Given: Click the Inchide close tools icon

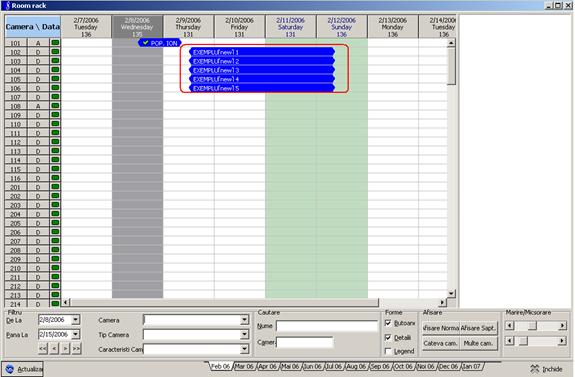Looking at the screenshot, I should click(x=535, y=369).
